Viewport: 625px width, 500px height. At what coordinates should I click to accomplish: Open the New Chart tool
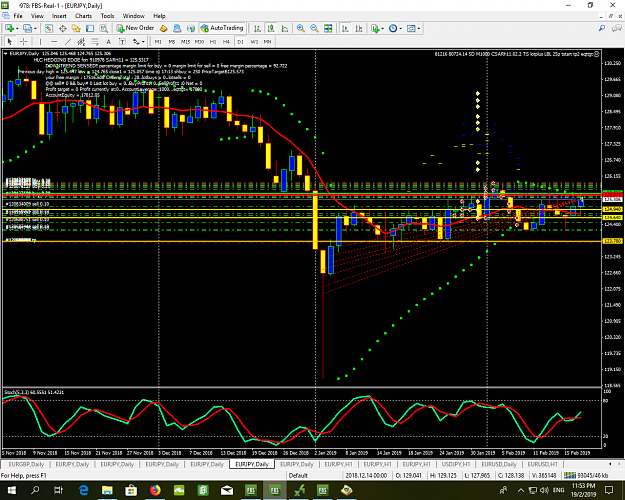click(9, 28)
